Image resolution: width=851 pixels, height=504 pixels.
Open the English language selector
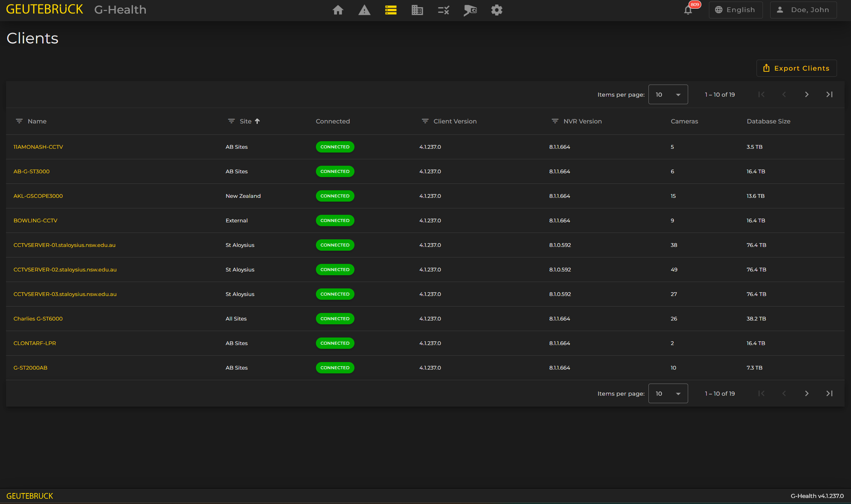coord(735,10)
